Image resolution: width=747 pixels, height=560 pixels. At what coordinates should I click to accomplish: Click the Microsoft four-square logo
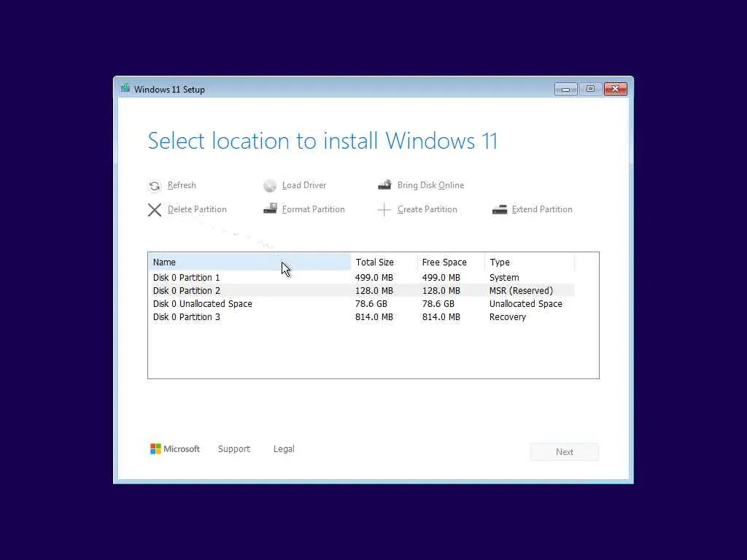(155, 449)
